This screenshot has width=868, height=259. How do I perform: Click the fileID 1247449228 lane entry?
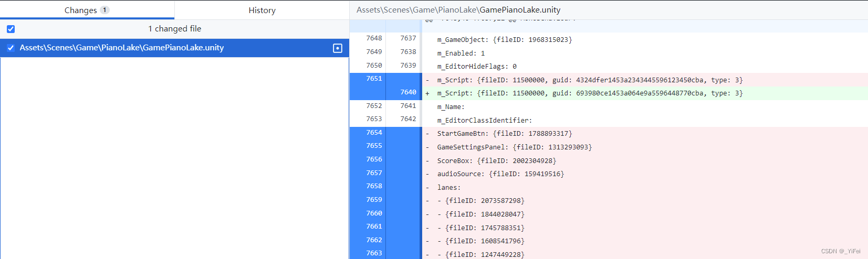click(481, 255)
